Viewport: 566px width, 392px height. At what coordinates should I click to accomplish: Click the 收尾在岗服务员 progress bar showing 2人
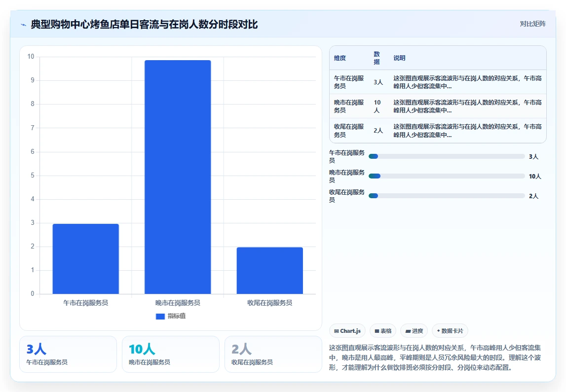point(447,196)
